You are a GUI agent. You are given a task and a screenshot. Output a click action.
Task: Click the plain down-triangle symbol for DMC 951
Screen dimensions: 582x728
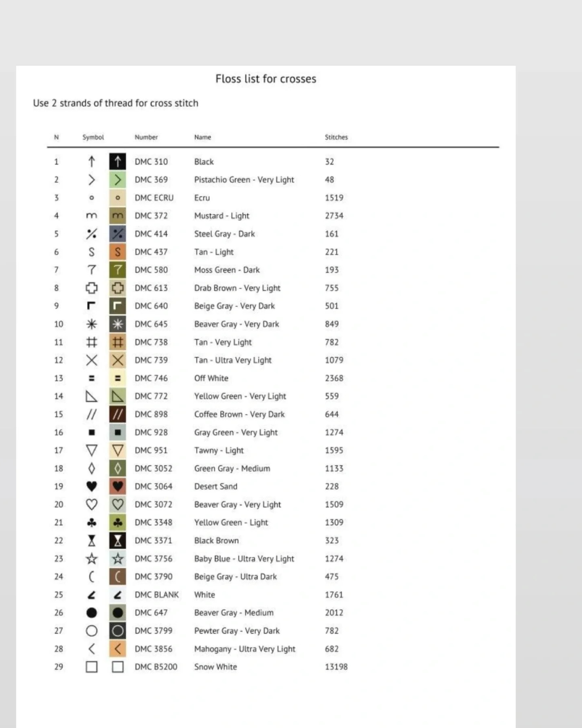coord(92,450)
